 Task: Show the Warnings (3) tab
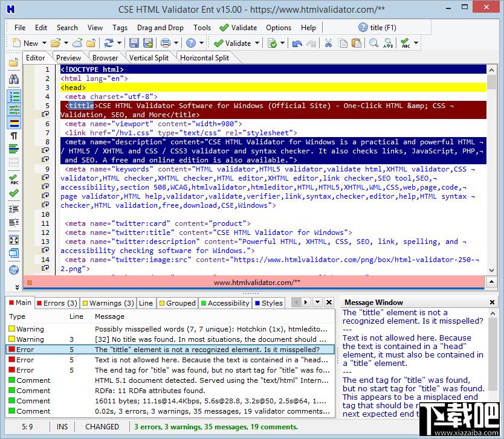point(108,303)
